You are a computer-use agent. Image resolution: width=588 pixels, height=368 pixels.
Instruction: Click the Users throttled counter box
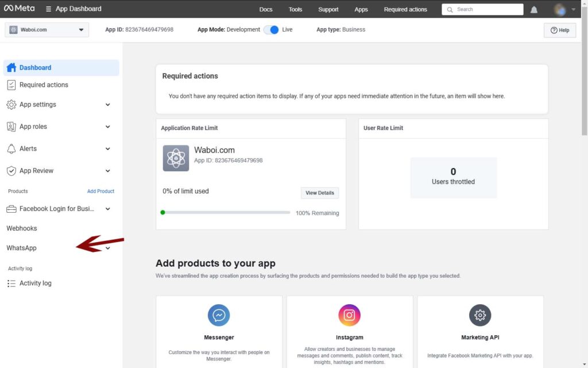click(x=454, y=178)
